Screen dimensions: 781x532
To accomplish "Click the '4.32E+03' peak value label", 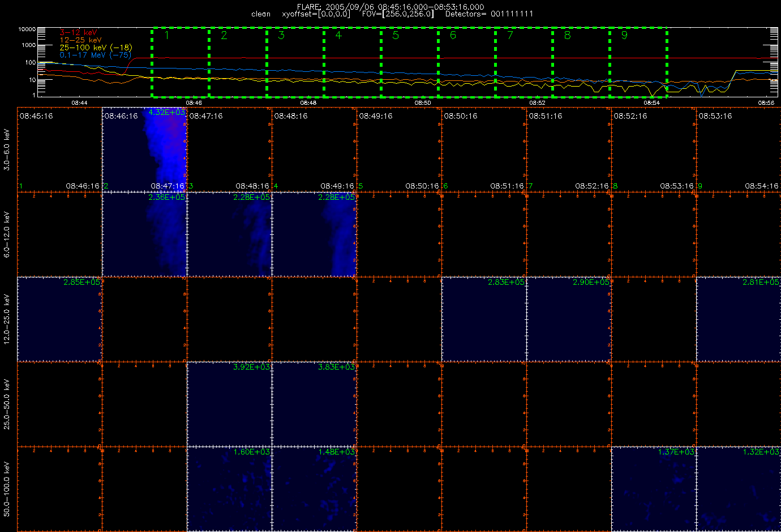I will [167, 112].
